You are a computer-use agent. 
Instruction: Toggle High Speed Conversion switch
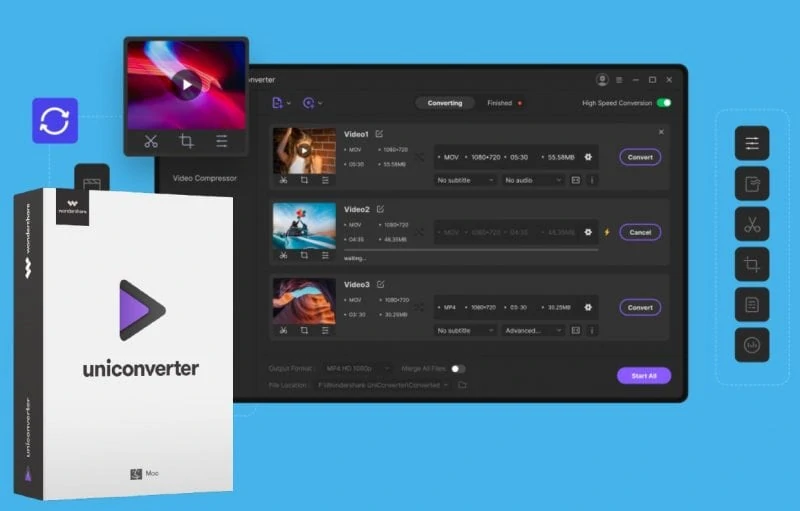664,103
